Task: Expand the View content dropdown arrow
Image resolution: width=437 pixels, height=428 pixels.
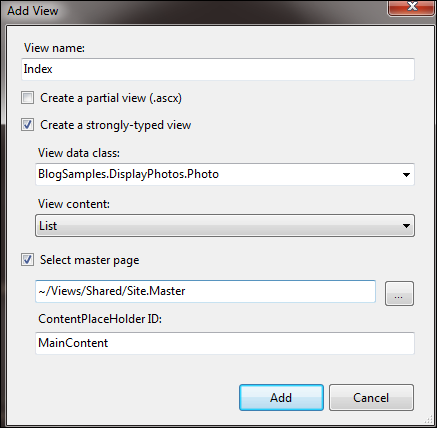Action: tap(406, 226)
